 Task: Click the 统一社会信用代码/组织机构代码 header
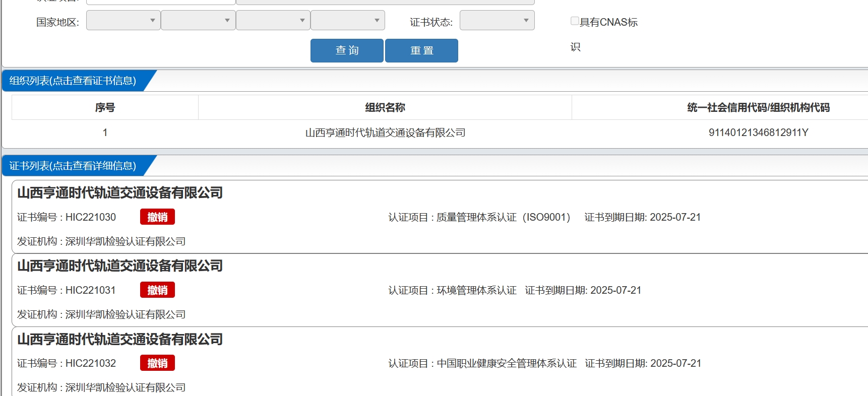tap(758, 107)
